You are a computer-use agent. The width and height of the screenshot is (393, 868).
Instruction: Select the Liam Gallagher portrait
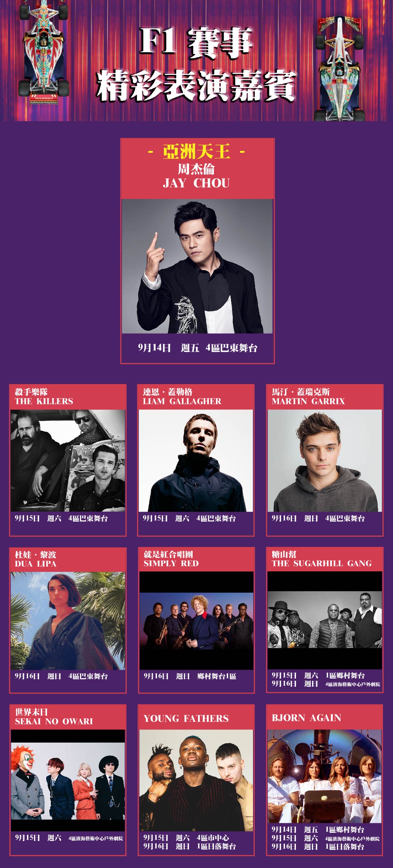tap(196, 460)
